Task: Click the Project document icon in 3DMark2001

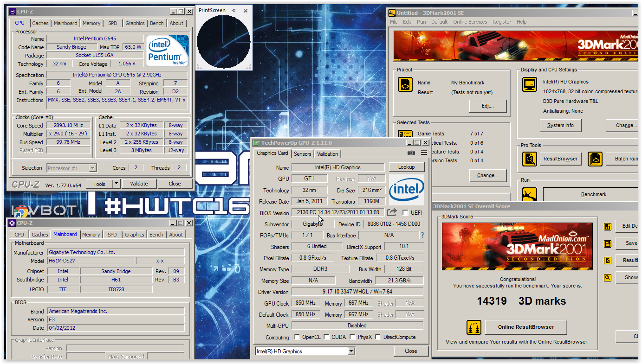Action: tap(405, 84)
